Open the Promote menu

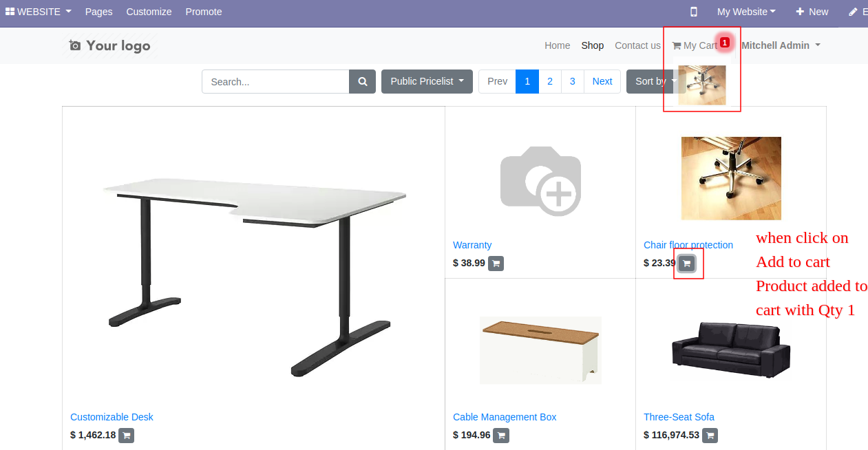pos(204,12)
